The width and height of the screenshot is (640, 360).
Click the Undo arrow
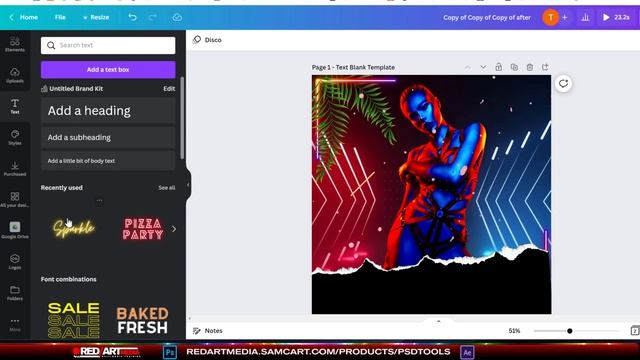132,17
